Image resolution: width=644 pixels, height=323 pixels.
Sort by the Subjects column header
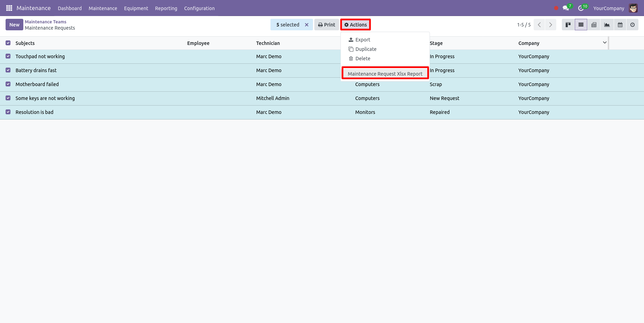(25, 43)
